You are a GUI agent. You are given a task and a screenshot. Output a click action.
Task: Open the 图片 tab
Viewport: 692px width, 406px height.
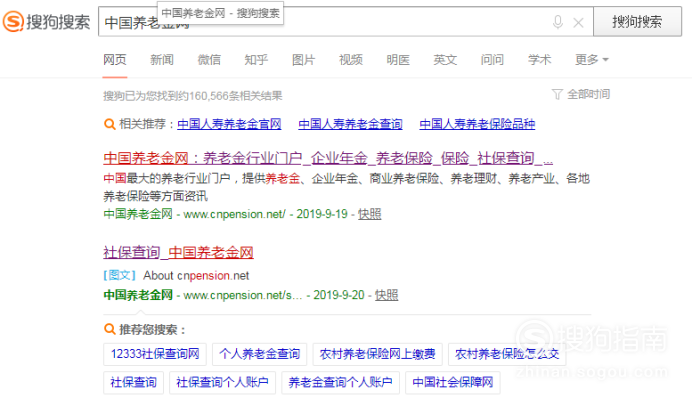coord(304,60)
